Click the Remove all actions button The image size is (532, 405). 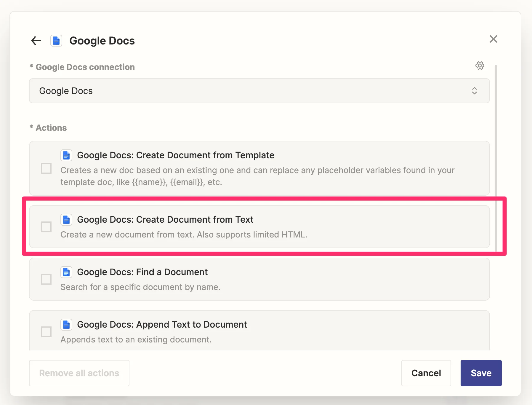point(79,373)
